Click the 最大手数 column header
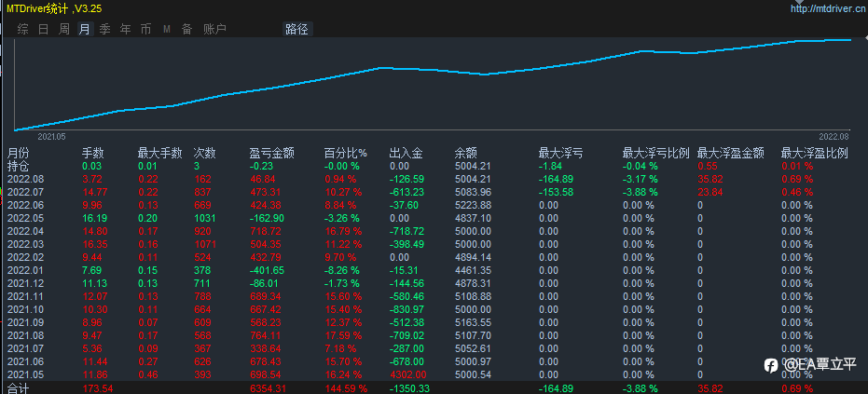The image size is (868, 394). tap(160, 154)
